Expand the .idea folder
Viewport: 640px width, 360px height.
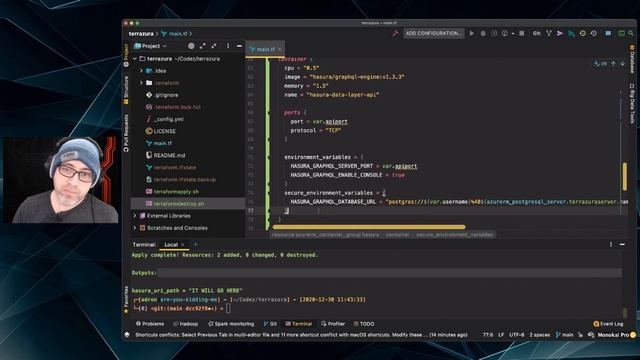point(142,71)
